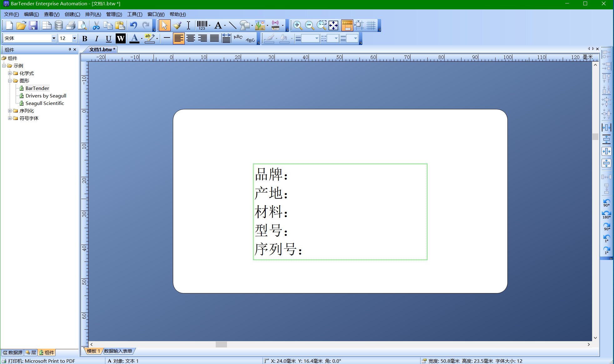Collapse the 图形 folder in components tree
The image size is (614, 364).
click(x=10, y=81)
